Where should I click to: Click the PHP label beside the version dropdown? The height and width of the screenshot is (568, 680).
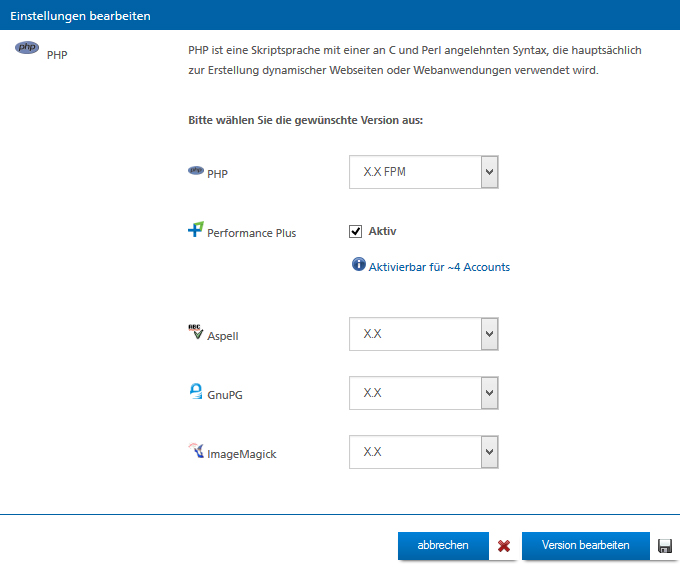217,174
